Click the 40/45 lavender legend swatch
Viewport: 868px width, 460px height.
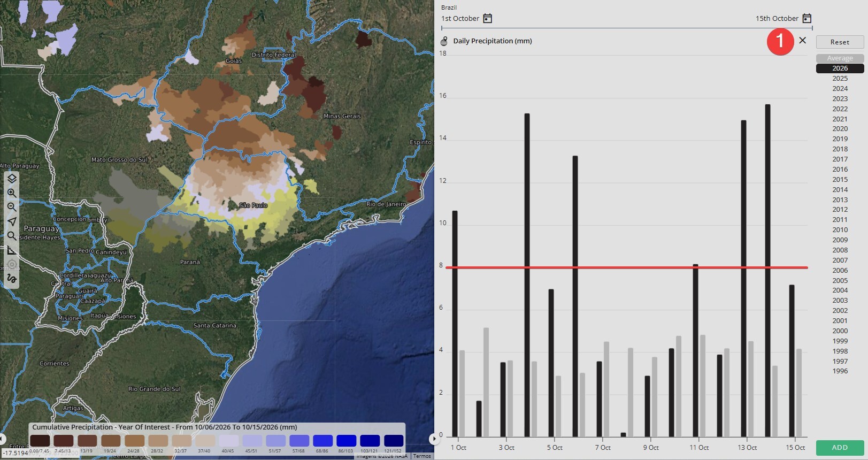click(x=228, y=441)
